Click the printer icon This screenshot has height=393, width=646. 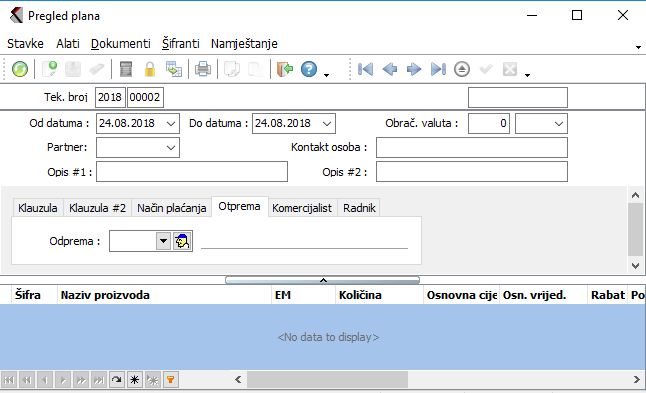[203, 69]
